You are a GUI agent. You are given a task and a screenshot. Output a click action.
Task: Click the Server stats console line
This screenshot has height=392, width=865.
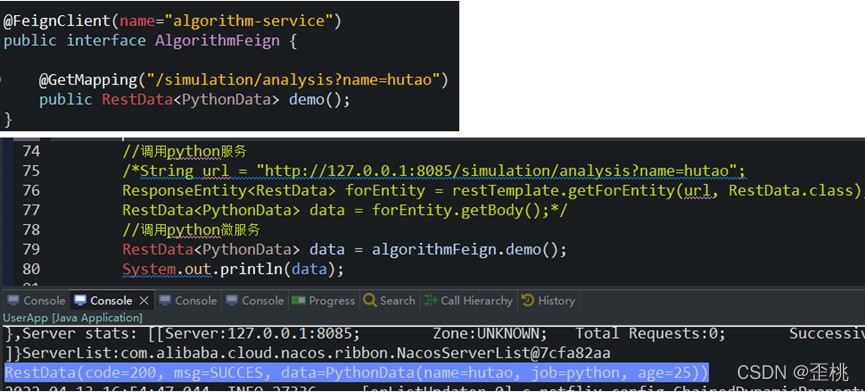click(435, 334)
